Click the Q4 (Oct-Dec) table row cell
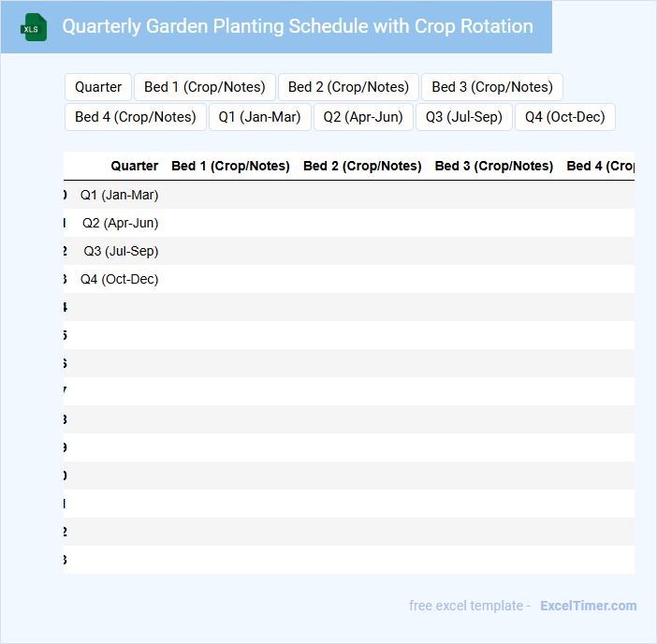This screenshot has width=657, height=644. [x=120, y=279]
